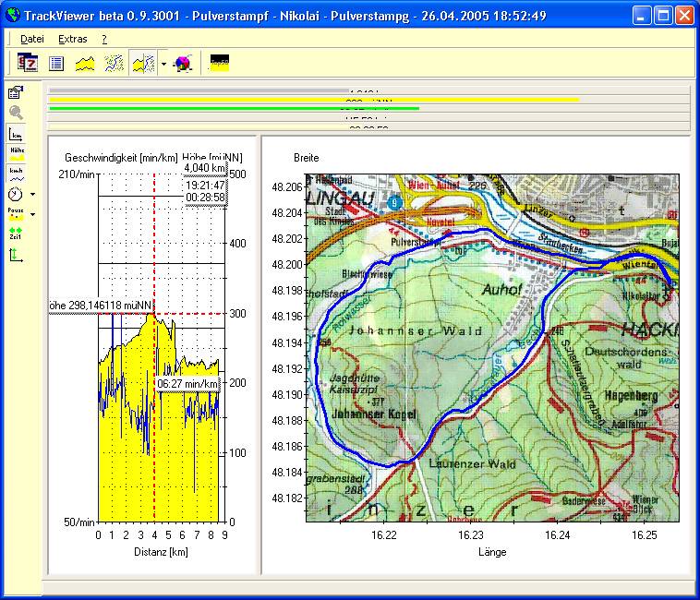Expand the stopwatch pace unit dropdown arrow
This screenshot has height=600, width=700.
click(x=33, y=195)
